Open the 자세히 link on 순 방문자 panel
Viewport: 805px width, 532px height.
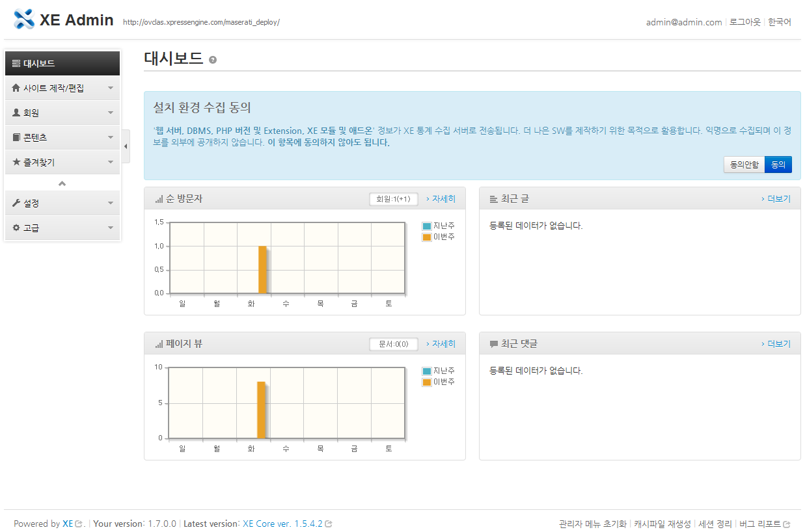click(440, 199)
